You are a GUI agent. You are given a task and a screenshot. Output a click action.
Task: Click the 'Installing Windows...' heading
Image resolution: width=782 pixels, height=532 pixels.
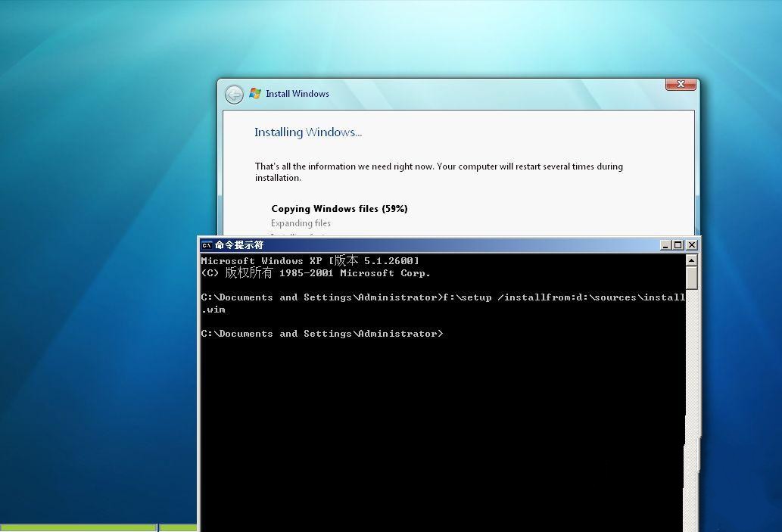pyautogui.click(x=308, y=132)
